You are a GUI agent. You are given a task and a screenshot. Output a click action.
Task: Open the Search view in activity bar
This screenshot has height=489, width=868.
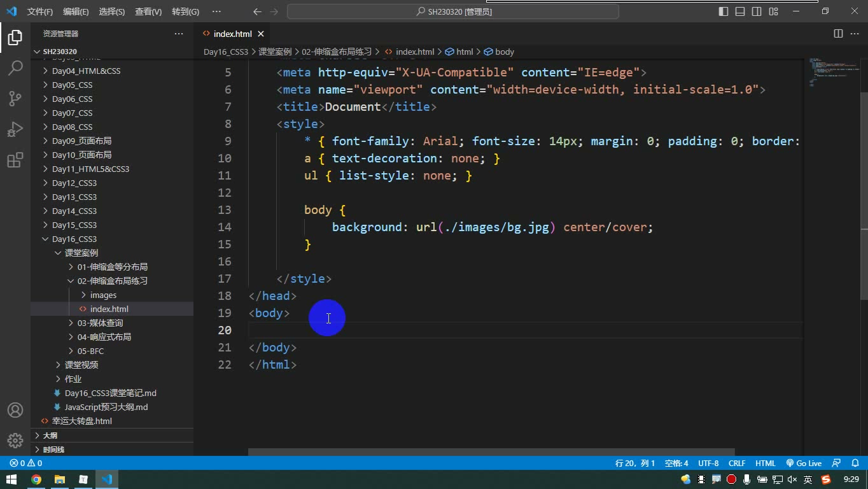coord(15,67)
